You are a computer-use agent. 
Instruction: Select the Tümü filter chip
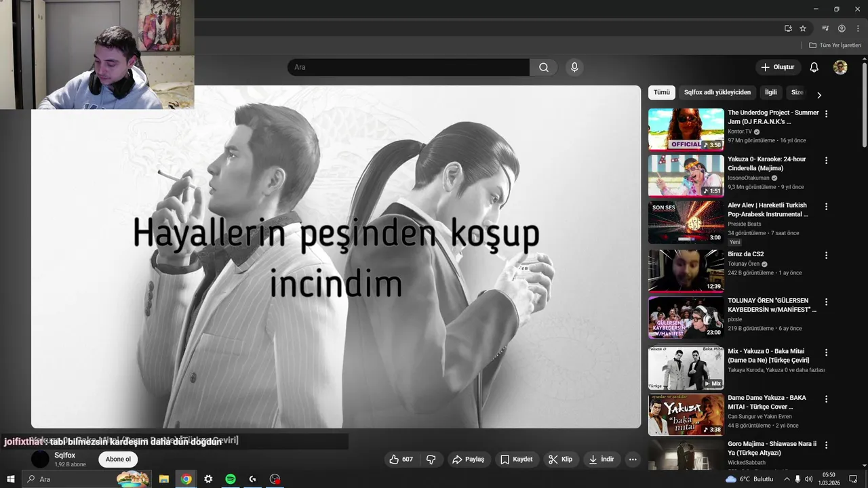[x=661, y=92]
